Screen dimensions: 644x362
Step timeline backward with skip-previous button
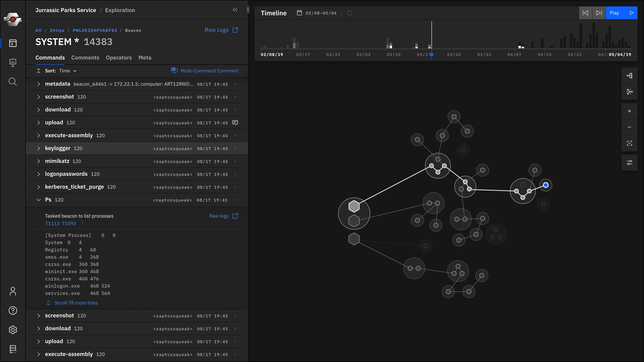[585, 13]
